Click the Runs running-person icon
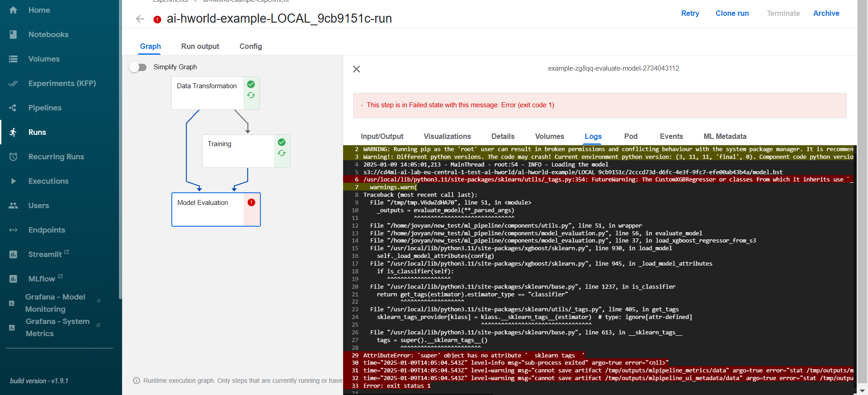This screenshot has height=395, width=868. coord(13,132)
